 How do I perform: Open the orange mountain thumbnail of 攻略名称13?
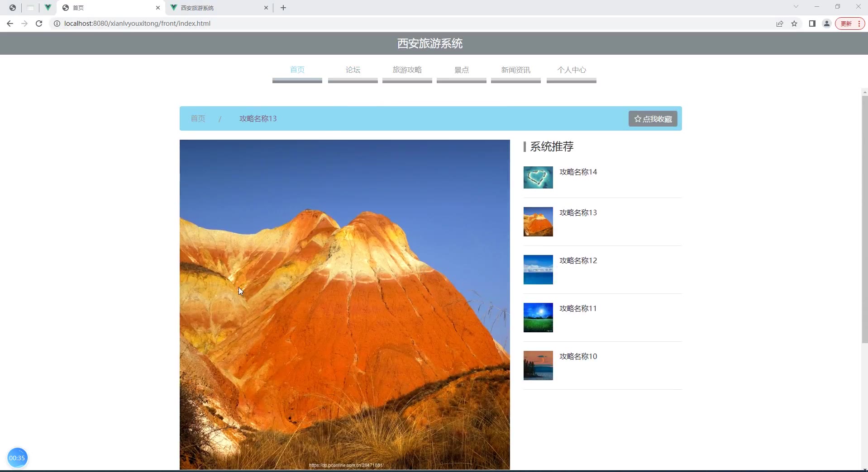(x=538, y=222)
